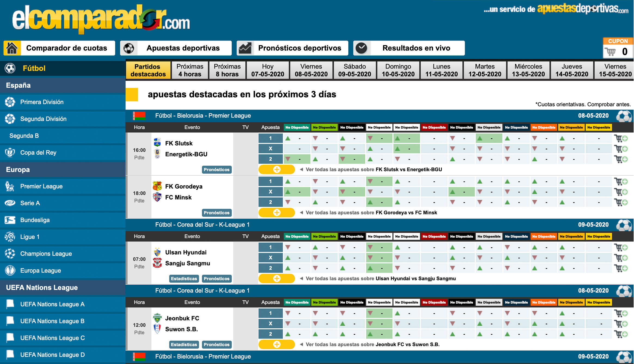Image resolution: width=634 pixels, height=364 pixels.
Task: Open Segunda B league in sidebar
Action: (x=63, y=136)
